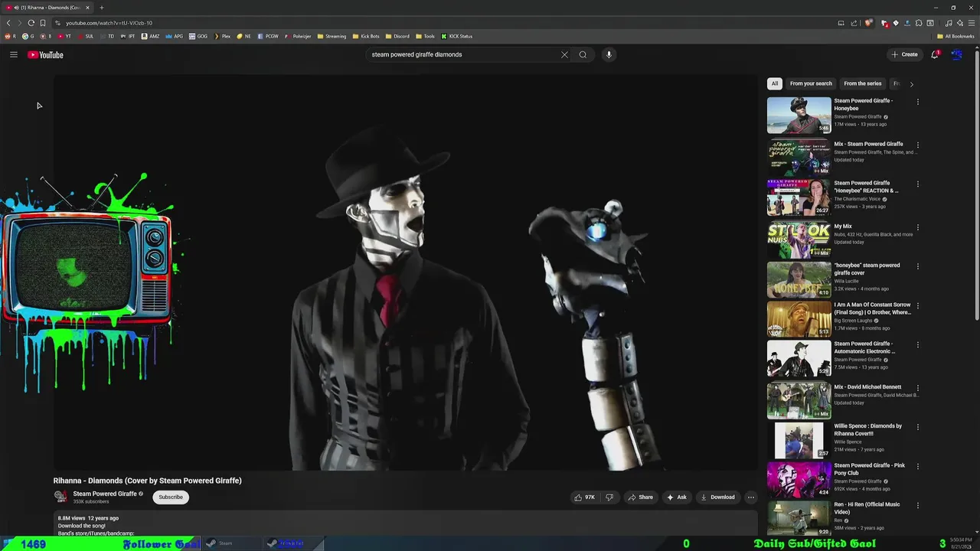Viewport: 980px width, 551px height.
Task: Open the Honeybee video thumbnail
Action: click(799, 115)
